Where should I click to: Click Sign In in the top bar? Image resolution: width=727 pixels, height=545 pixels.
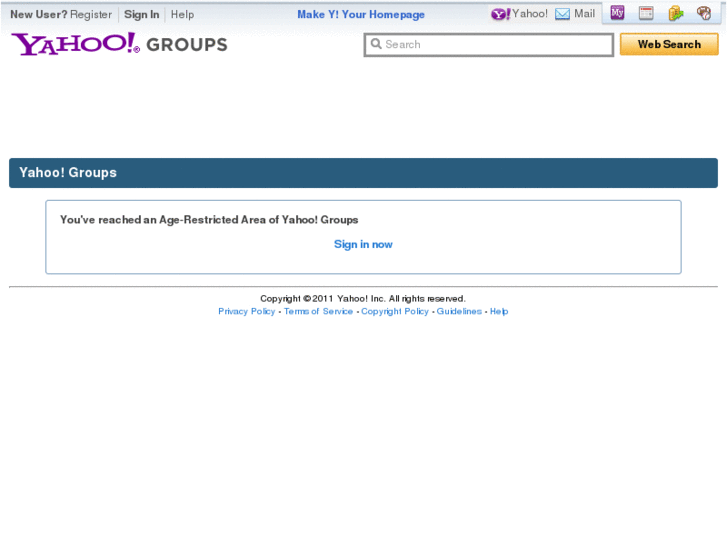tap(141, 15)
